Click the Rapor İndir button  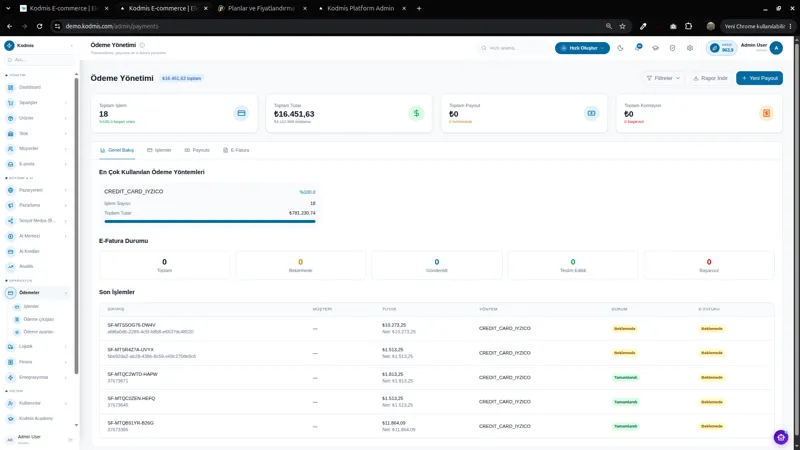tap(710, 78)
